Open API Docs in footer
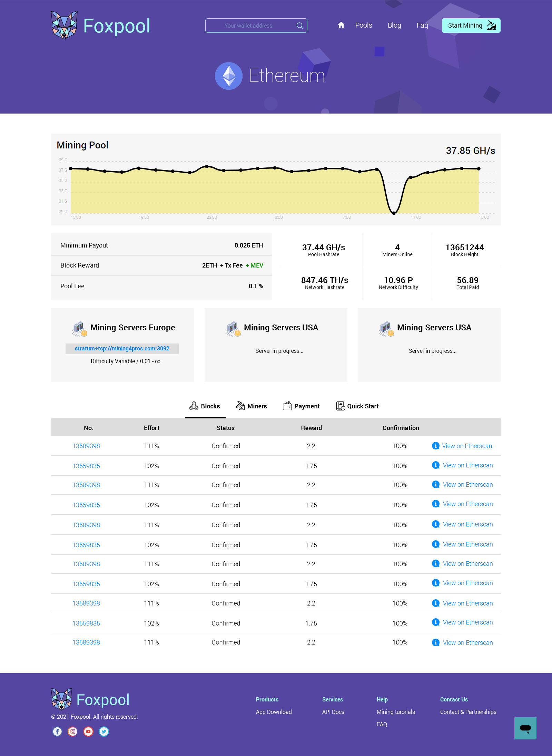 point(333,712)
